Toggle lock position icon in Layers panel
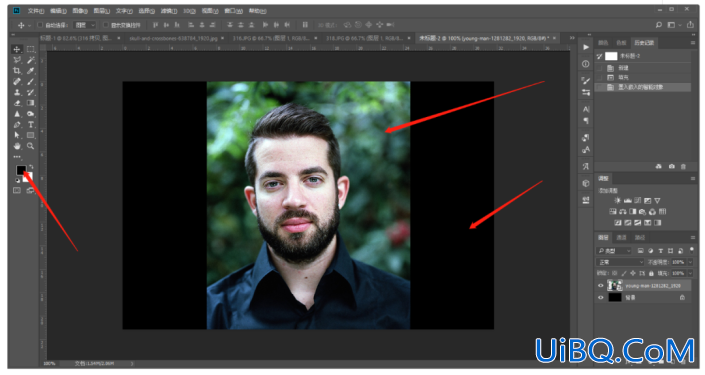This screenshot has width=705, height=375. pyautogui.click(x=633, y=273)
